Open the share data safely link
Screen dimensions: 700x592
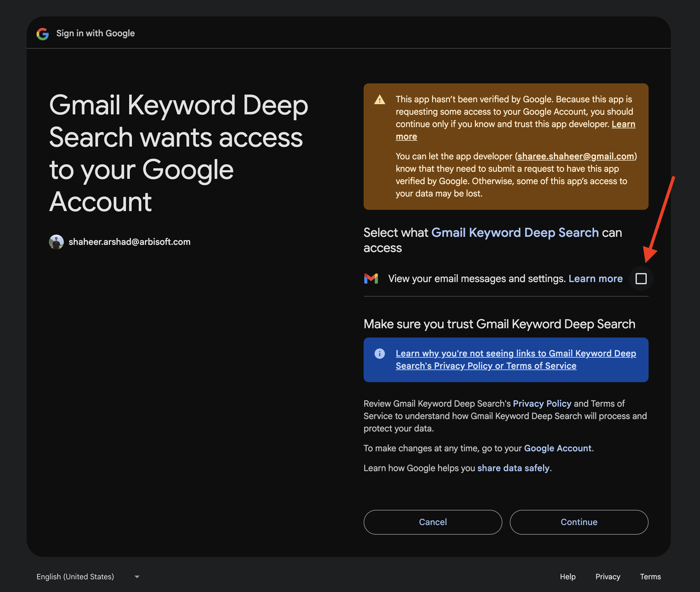[513, 468]
